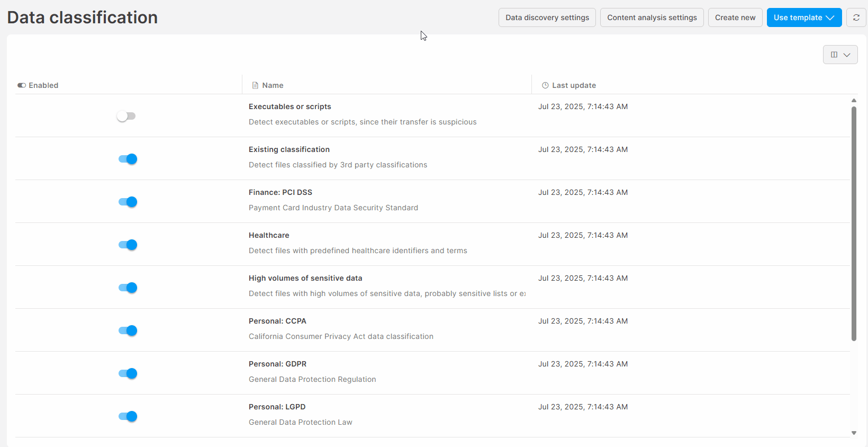This screenshot has width=868, height=447.
Task: Click the toggle icon in Enabled header
Action: click(x=22, y=85)
